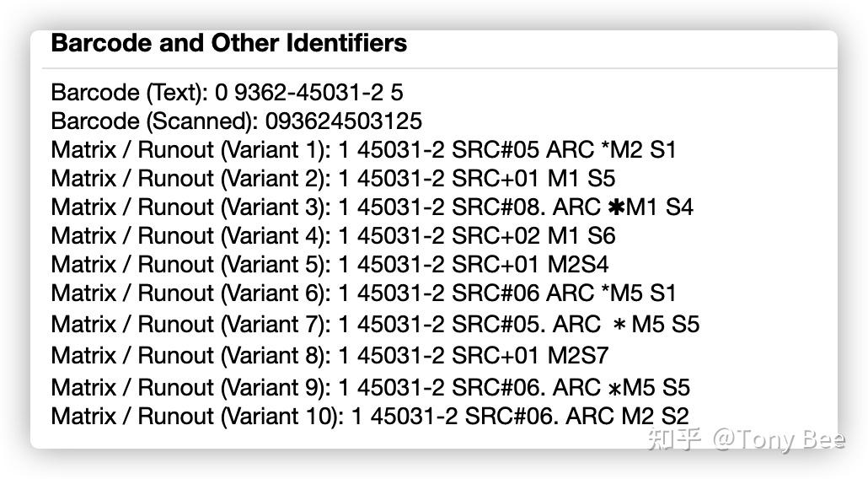
Task: Click the barcode text value 0 9362-45031-2 5
Action: [x=308, y=92]
